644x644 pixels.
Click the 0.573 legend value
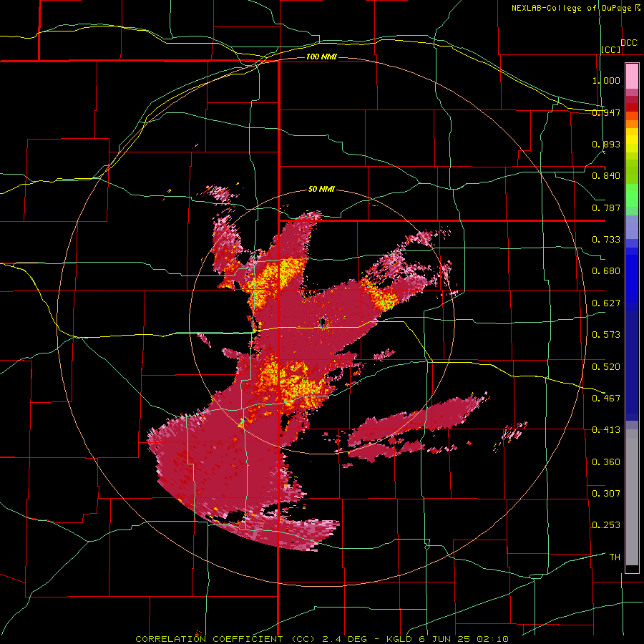606,335
